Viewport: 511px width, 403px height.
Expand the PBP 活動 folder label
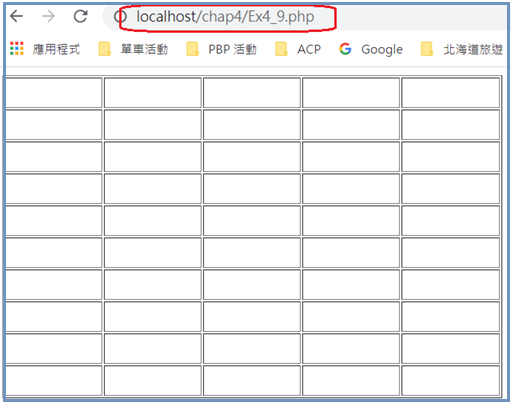(232, 49)
